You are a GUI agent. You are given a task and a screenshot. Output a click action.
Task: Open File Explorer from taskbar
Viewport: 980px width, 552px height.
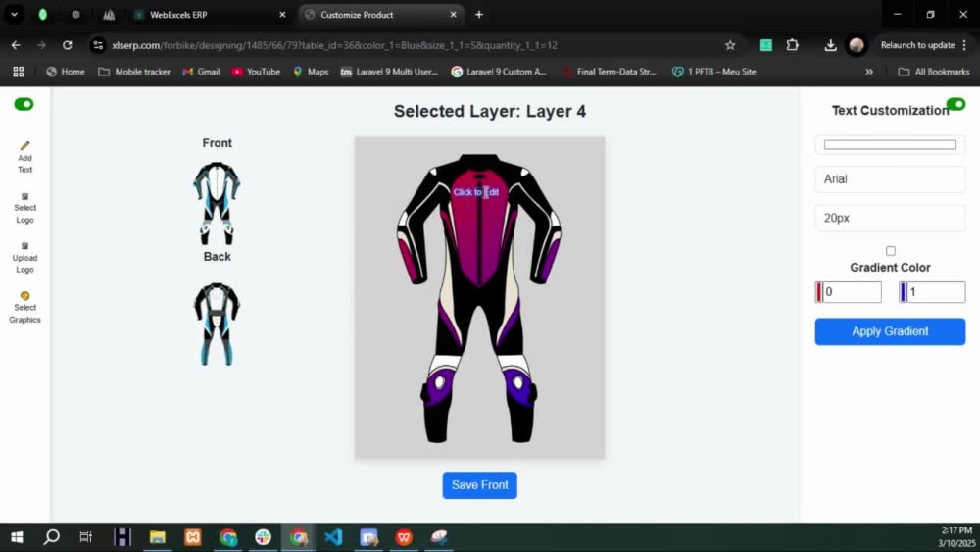tap(157, 537)
